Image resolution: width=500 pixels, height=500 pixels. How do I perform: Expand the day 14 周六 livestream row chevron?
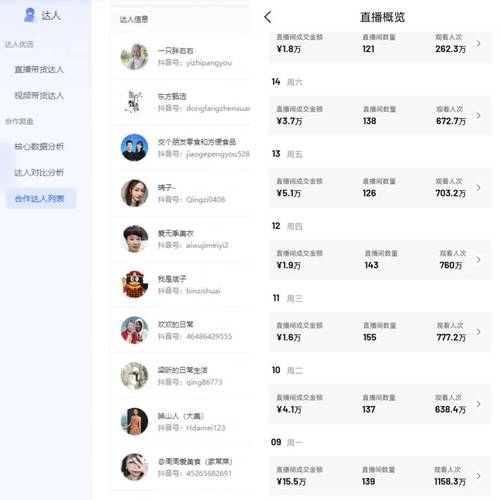(x=479, y=115)
